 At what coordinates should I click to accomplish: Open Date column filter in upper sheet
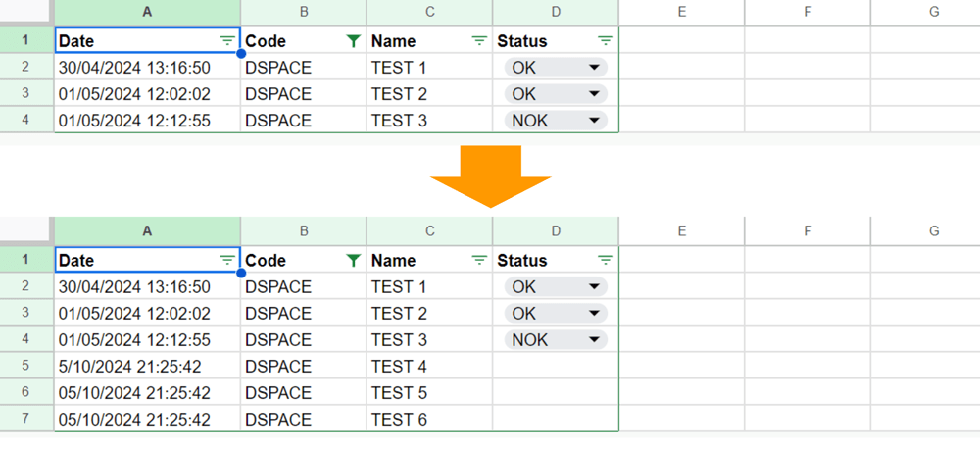227,41
